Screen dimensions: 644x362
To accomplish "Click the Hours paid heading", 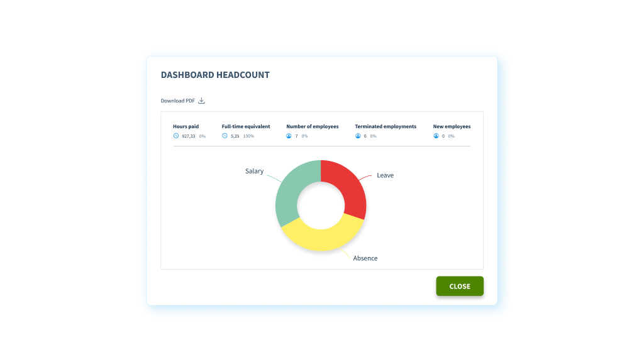I will (x=186, y=126).
